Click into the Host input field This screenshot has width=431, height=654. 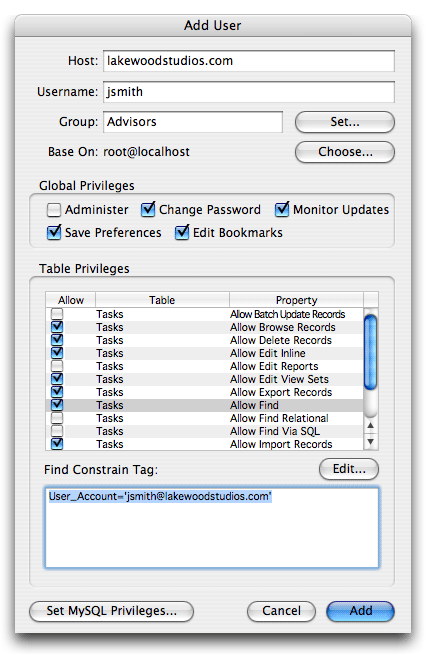click(249, 61)
